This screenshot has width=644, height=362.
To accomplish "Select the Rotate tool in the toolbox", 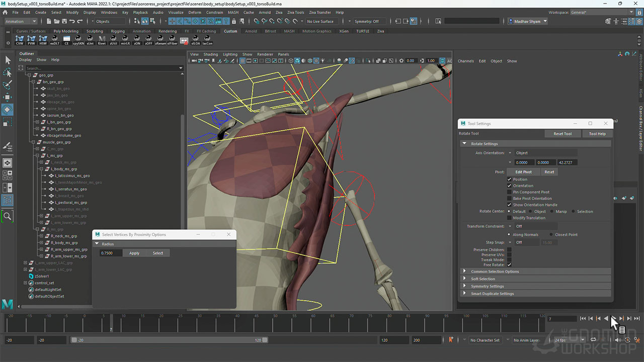I will (8, 109).
